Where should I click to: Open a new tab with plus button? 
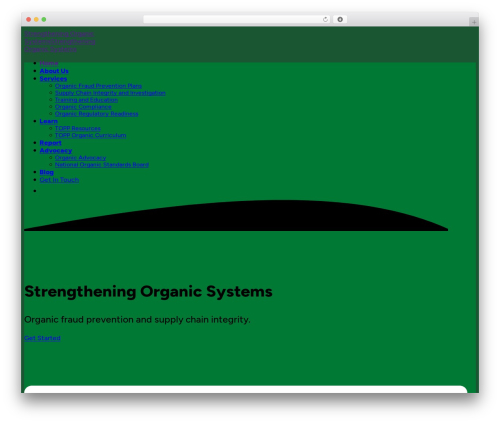pos(474,22)
